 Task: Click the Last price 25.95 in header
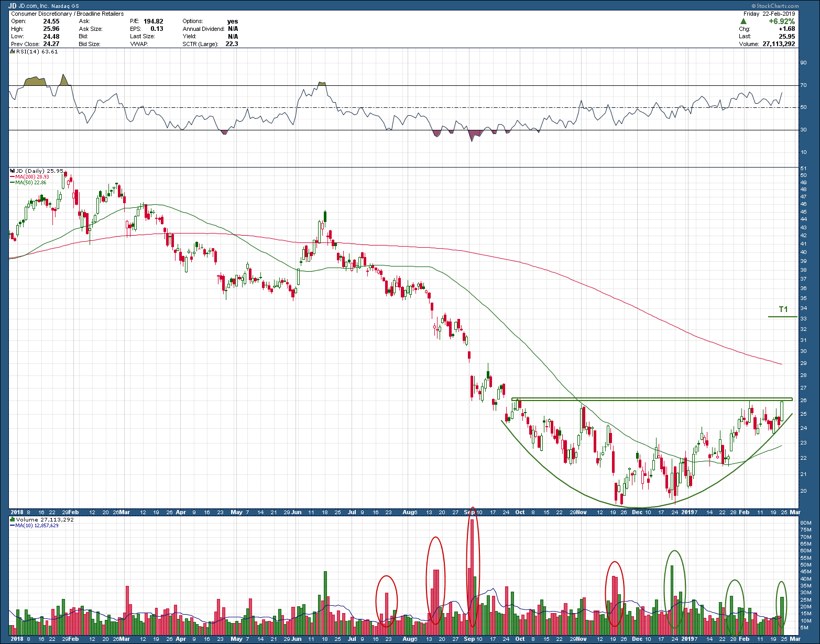(x=787, y=37)
